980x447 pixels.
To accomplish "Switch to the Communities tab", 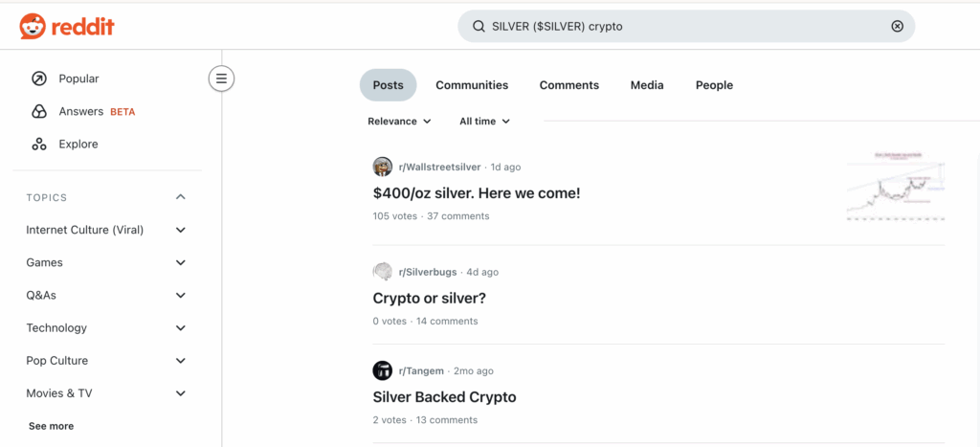I will point(472,85).
